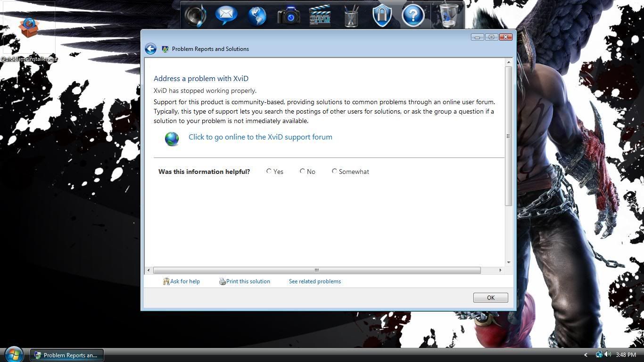The height and width of the screenshot is (362, 644).
Task: Click 'XviD has stopped working properly.' text
Action: point(205,90)
